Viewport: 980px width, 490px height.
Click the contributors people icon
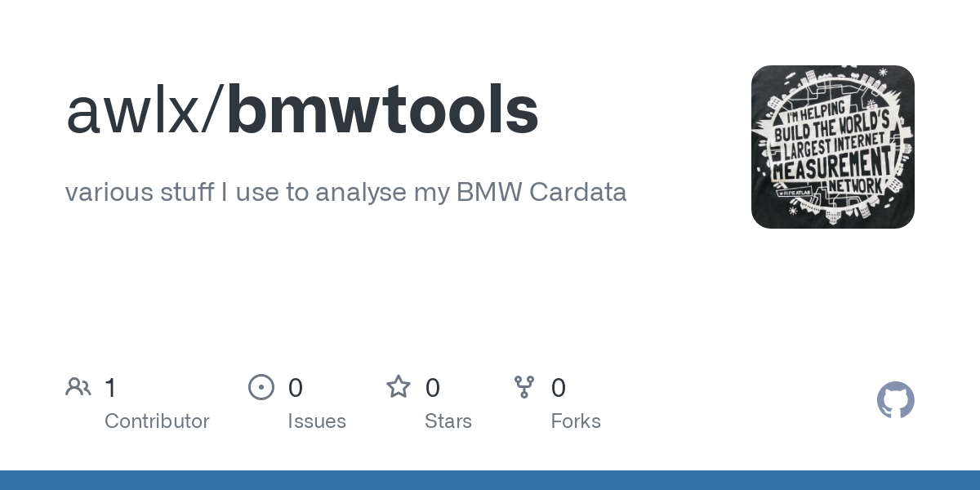(x=78, y=387)
